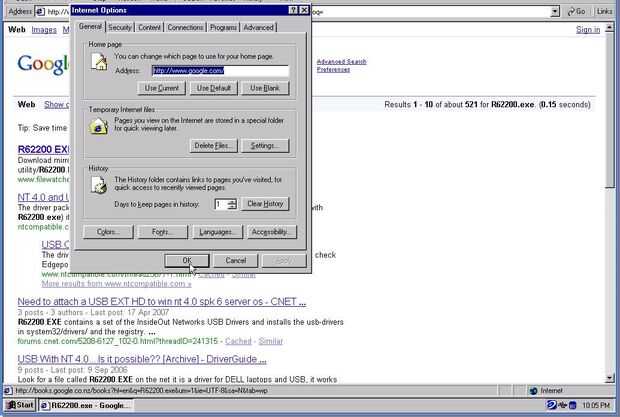
Task: Open the R62200.exe Google taskbar item
Action: click(x=86, y=405)
